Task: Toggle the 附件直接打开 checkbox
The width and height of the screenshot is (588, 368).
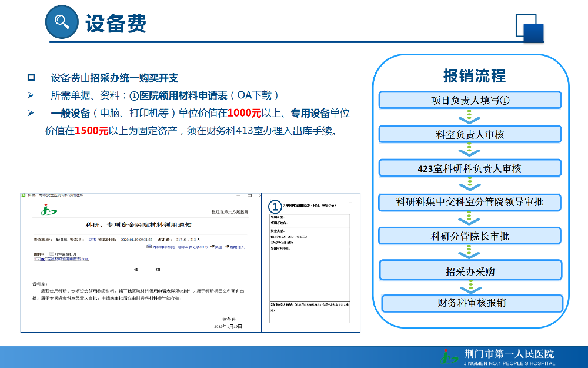Action: click(x=51, y=254)
